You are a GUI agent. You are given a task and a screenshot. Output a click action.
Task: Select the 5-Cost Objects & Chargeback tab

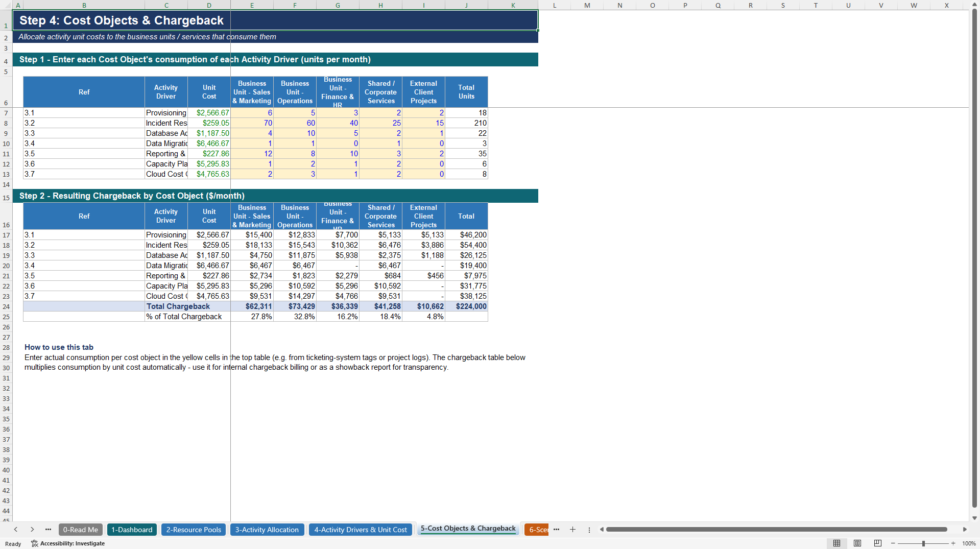[x=468, y=529]
